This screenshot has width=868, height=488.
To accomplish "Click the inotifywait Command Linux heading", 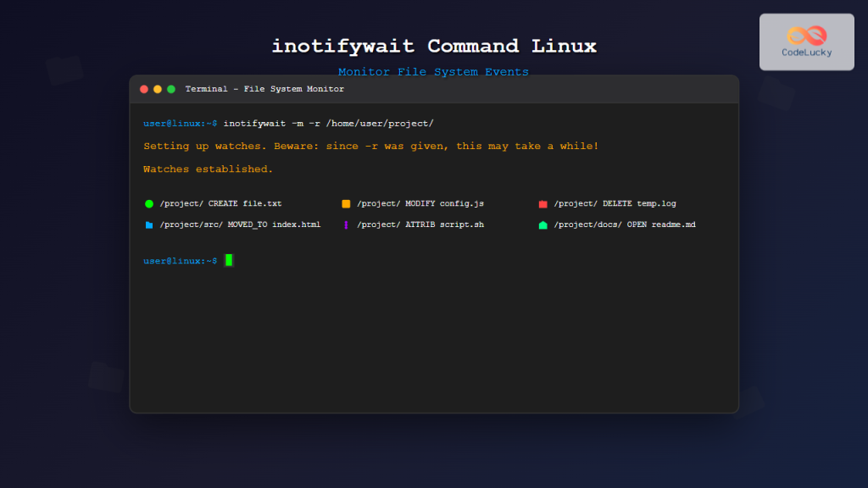I will point(434,47).
